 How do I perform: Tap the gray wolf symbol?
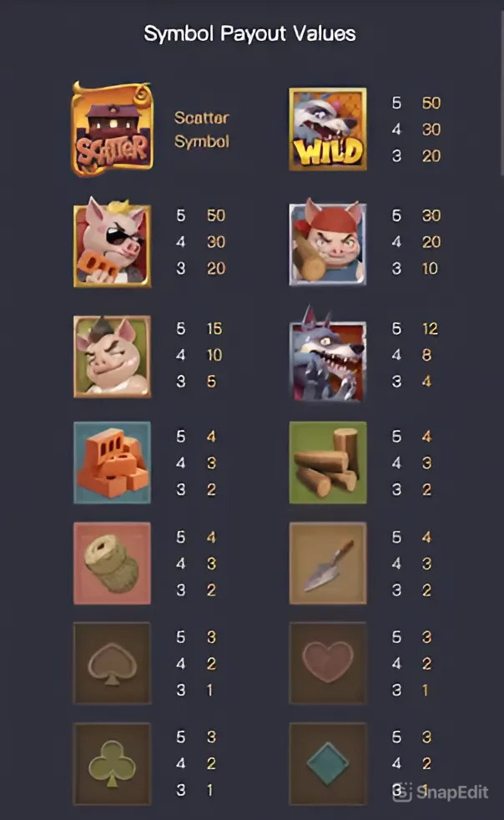(x=328, y=355)
